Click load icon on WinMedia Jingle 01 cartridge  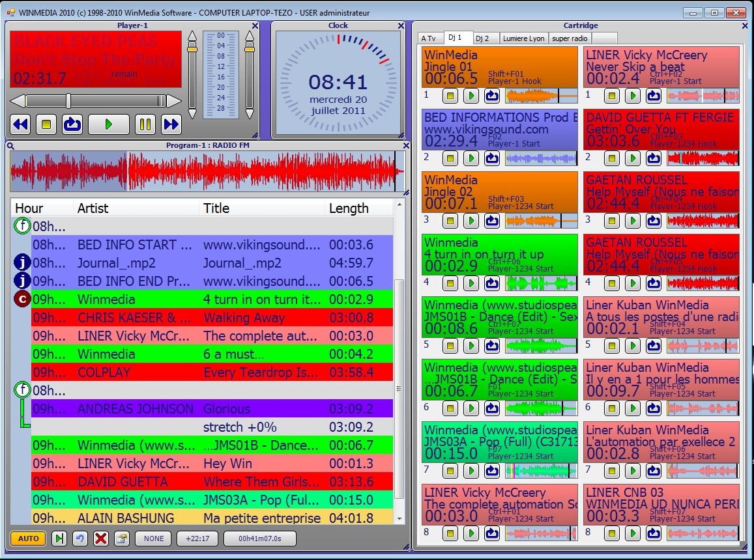(491, 96)
